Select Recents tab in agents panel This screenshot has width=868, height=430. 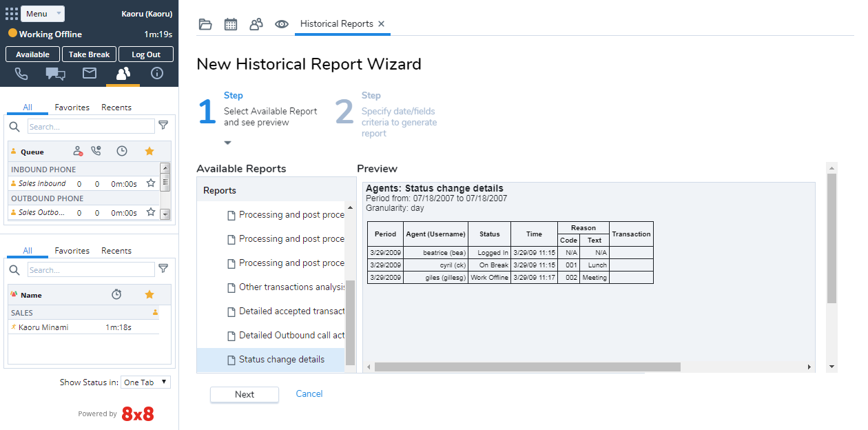pos(116,251)
